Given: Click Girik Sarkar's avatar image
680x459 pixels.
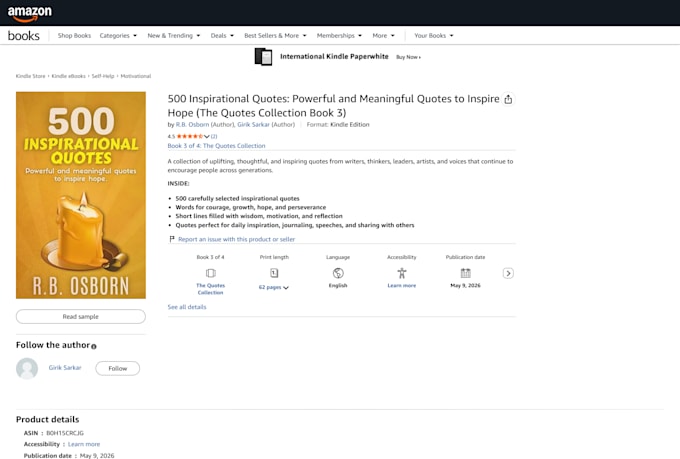Looking at the screenshot, I should coord(27,368).
